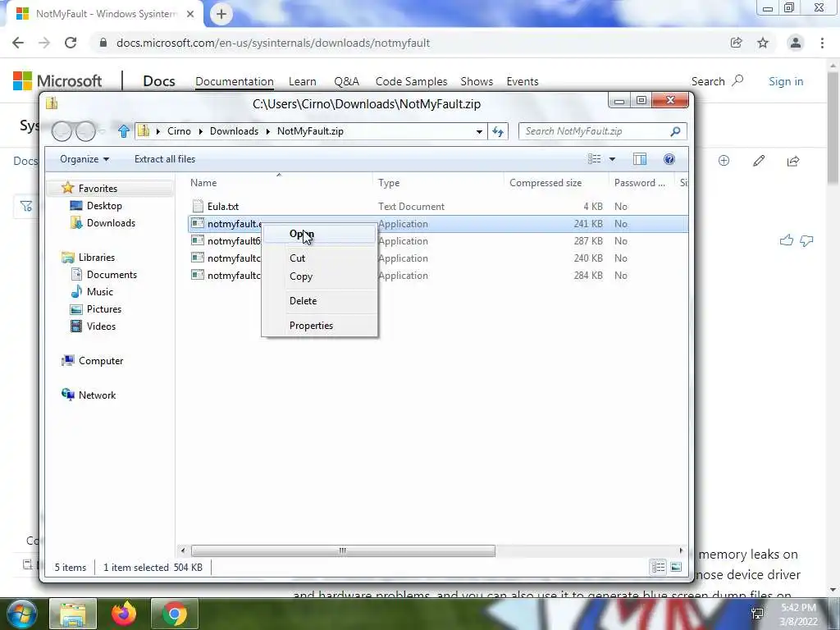Click Cirno in the breadcrumb path
The image size is (840, 630).
pos(179,131)
